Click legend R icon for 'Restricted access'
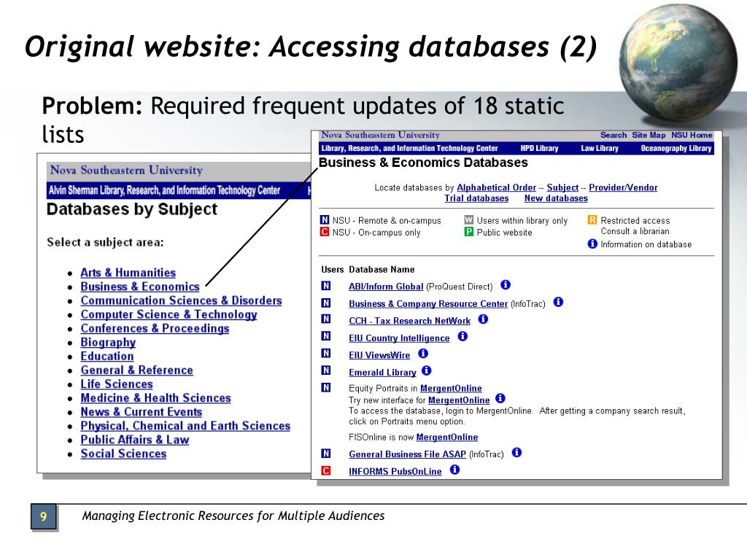The height and width of the screenshot is (560, 747). (x=592, y=220)
